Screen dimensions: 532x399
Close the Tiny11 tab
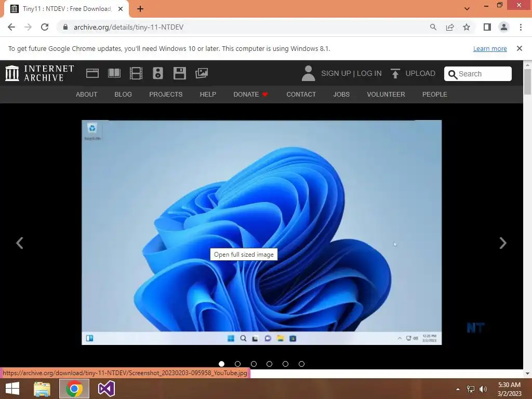click(121, 9)
